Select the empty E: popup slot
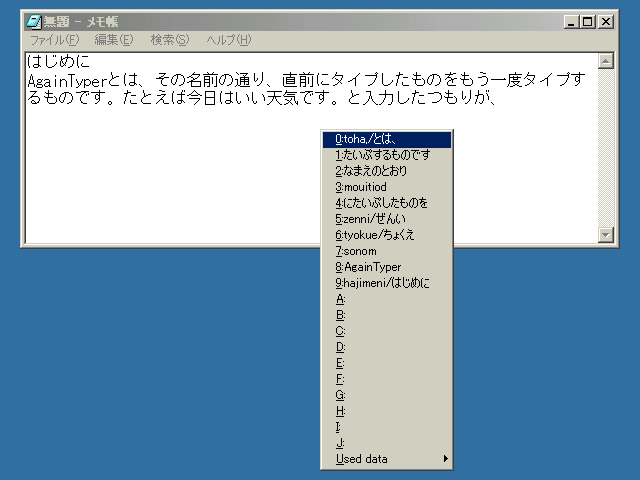This screenshot has width=640, height=480. point(387,363)
